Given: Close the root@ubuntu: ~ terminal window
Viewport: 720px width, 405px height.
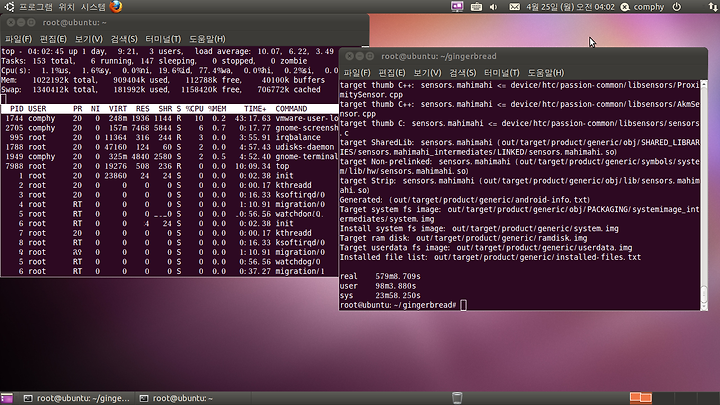Looking at the screenshot, I should coord(11,22).
